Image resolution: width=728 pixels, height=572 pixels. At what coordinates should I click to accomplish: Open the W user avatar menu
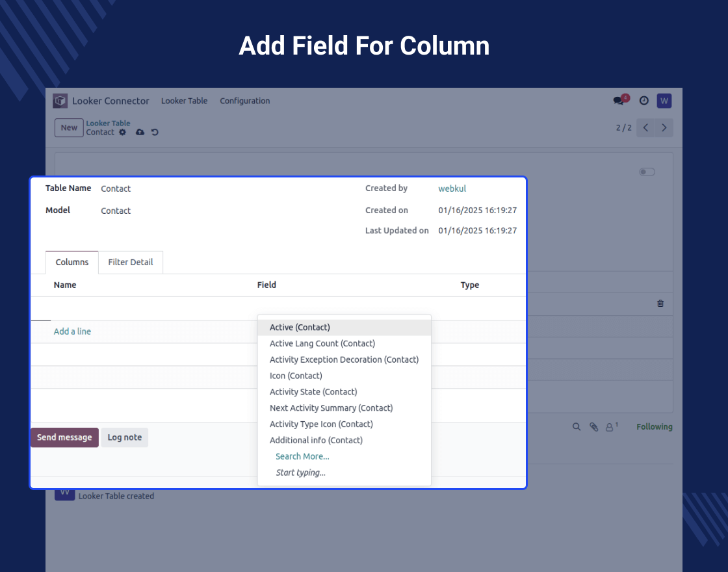[664, 101]
